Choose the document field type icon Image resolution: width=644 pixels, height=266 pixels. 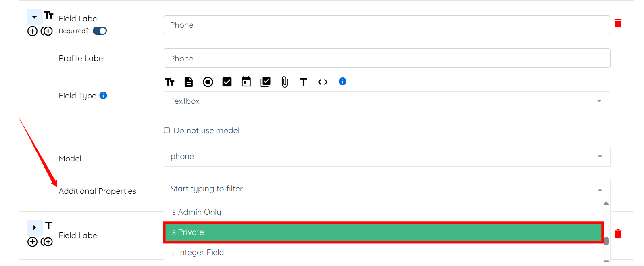pyautogui.click(x=189, y=82)
